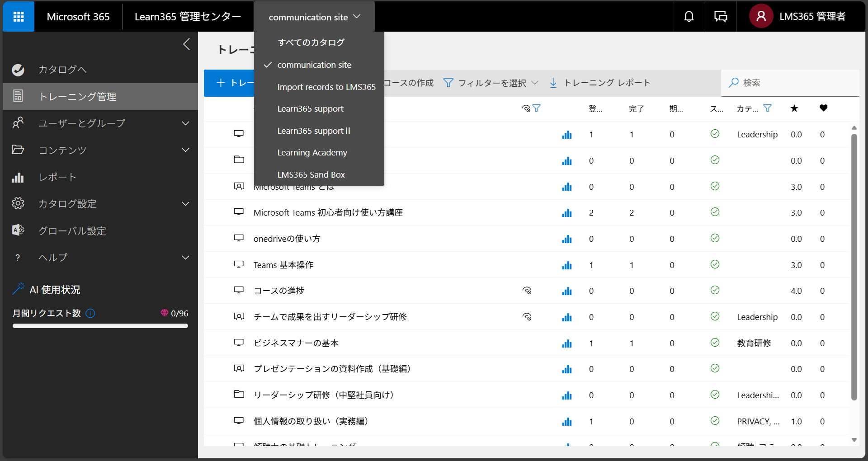Open ビジネスマナーの基本 course
868x461 pixels.
296,343
